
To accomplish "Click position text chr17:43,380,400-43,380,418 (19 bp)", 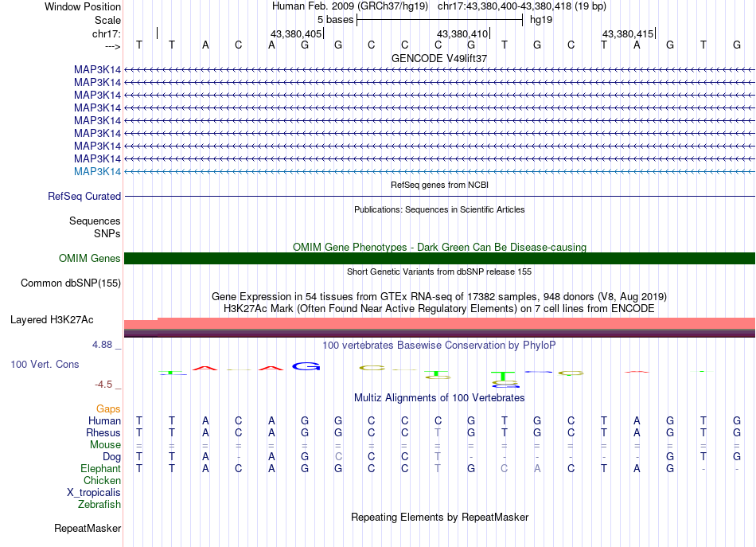I will [x=522, y=6].
